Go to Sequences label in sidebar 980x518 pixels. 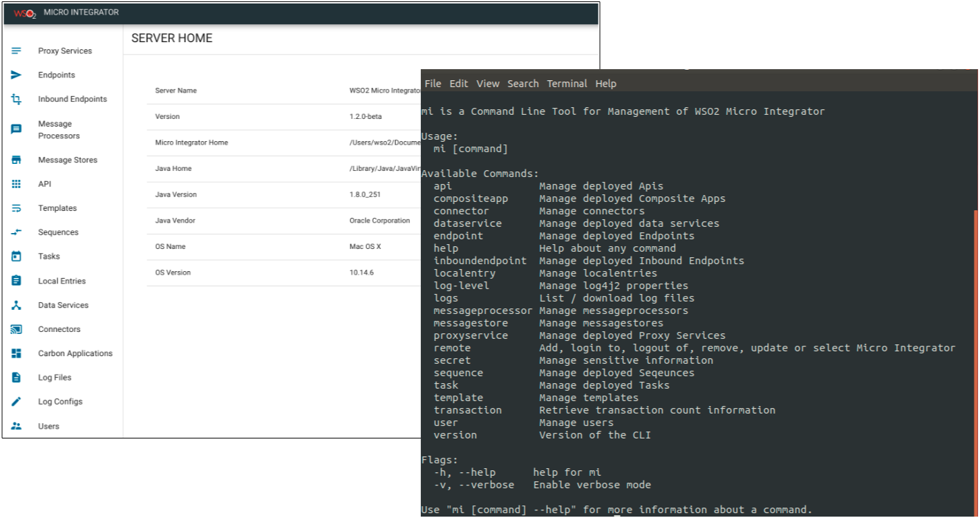(58, 232)
